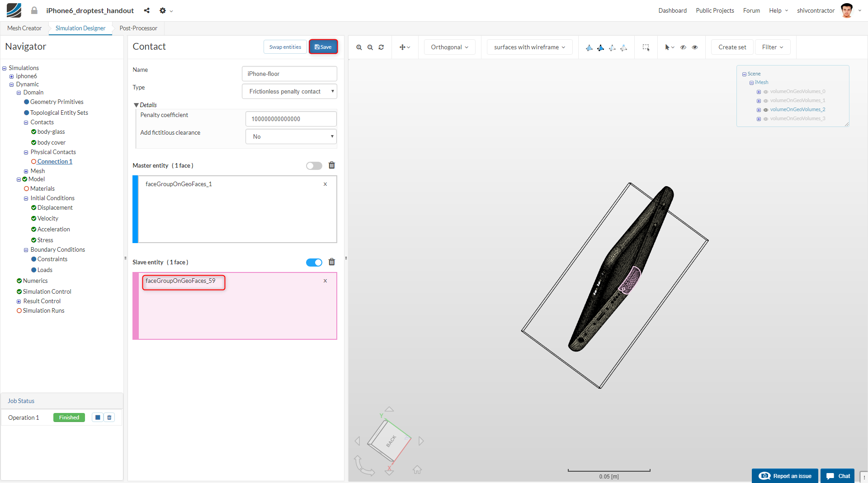Image resolution: width=868 pixels, height=483 pixels.
Task: Toggle visibility of volumeOnGeoVolumes_1
Action: 766,101
